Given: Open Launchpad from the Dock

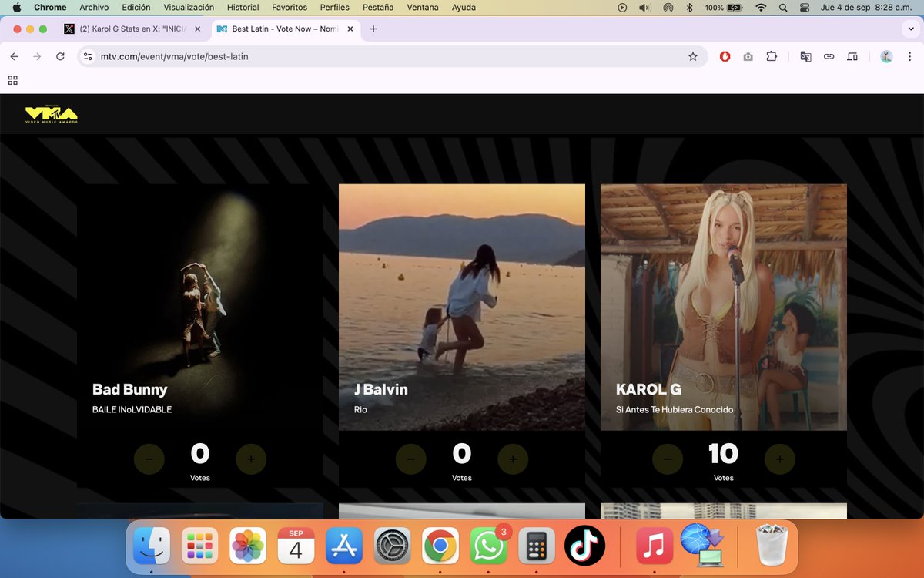Looking at the screenshot, I should 200,546.
